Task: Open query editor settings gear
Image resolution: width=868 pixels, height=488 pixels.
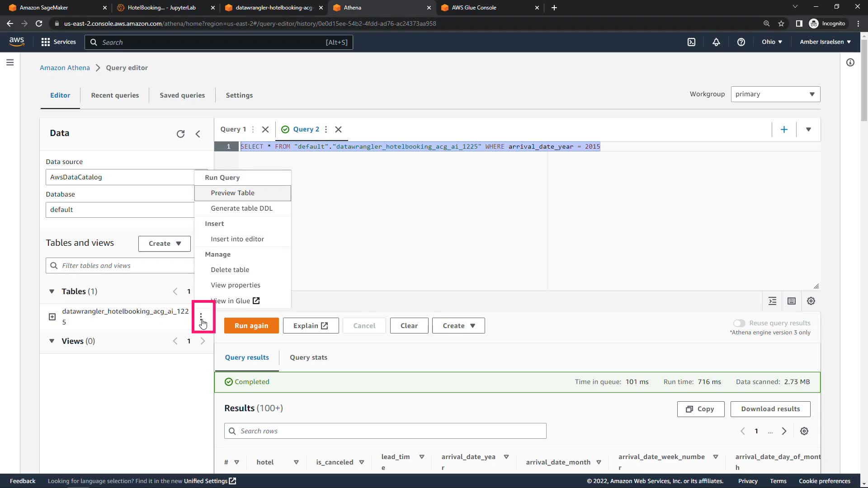Action: click(x=811, y=301)
